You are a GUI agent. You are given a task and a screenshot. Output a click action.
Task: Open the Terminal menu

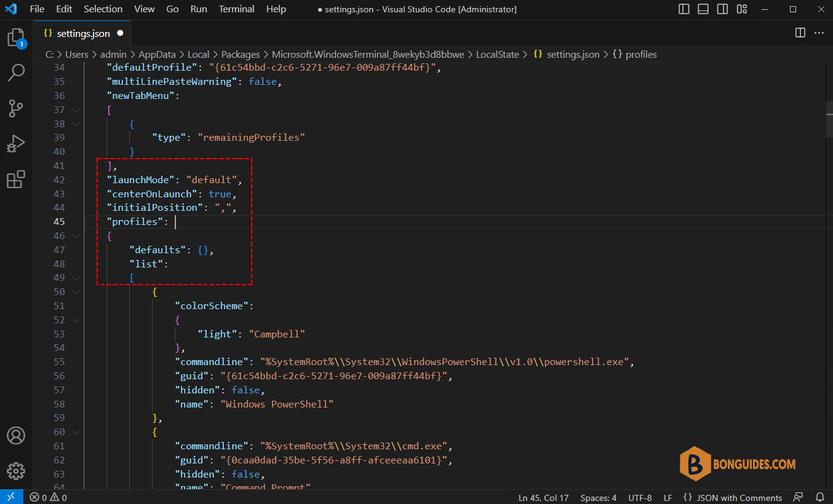tap(237, 9)
